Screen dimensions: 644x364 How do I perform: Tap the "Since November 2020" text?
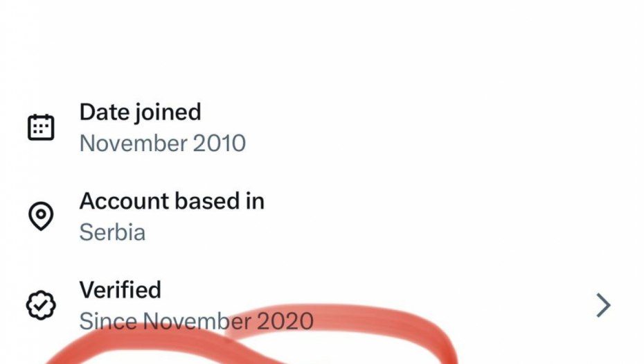coord(196,321)
